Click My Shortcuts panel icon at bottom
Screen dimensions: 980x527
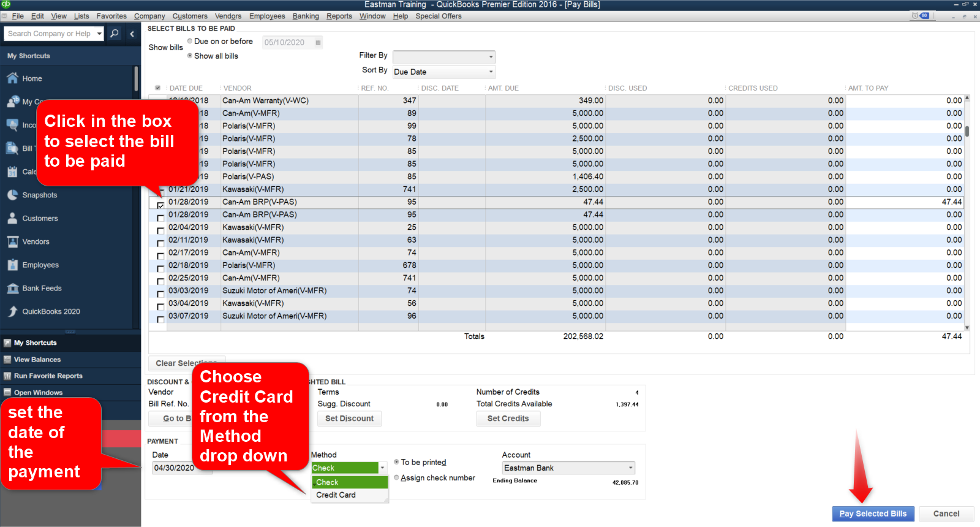click(x=7, y=343)
